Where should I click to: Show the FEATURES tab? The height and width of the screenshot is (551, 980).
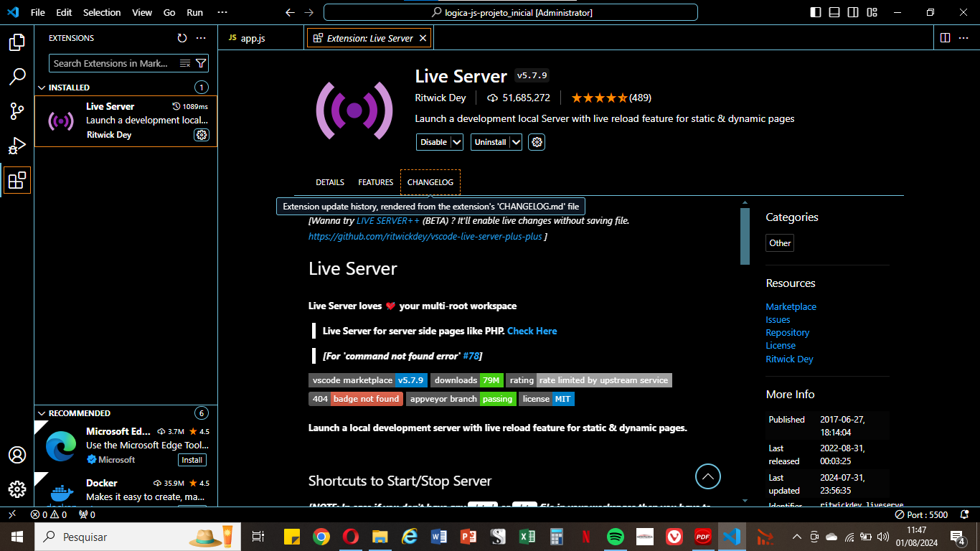click(x=376, y=182)
